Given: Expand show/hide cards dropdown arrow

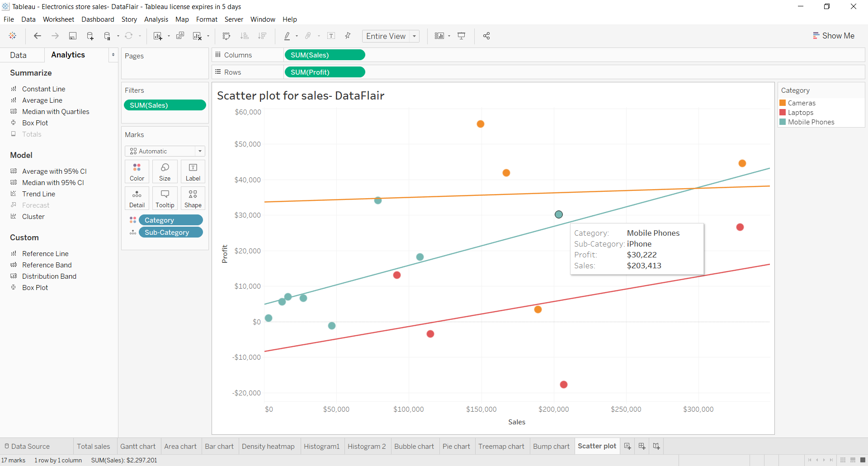Looking at the screenshot, I should (449, 36).
